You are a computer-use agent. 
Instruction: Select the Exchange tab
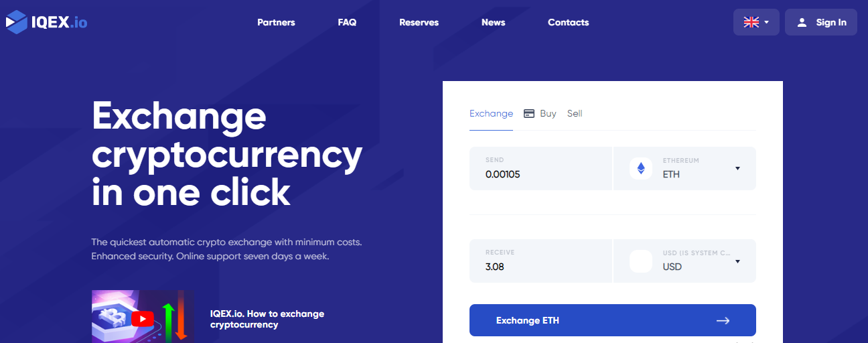tap(491, 113)
